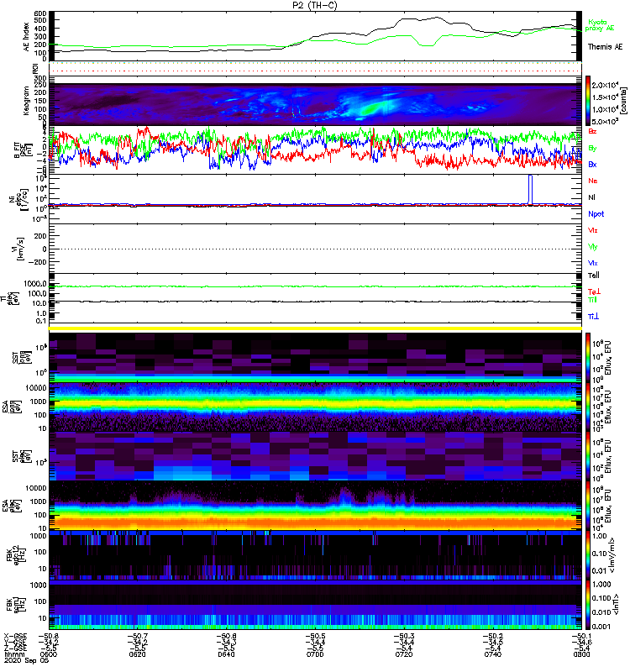630x672 pixels.
Task: Click the SST ions Eflux color bar
Action: tap(587, 358)
